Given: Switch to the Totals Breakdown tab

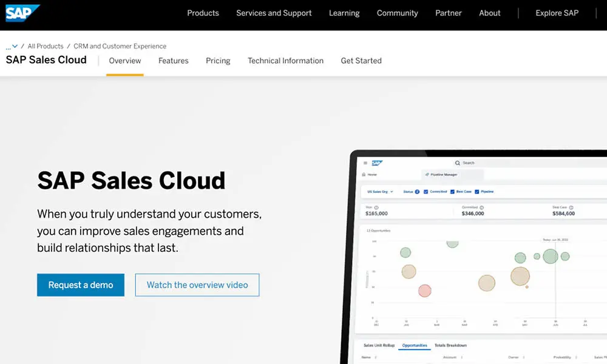Looking at the screenshot, I should (x=452, y=345).
